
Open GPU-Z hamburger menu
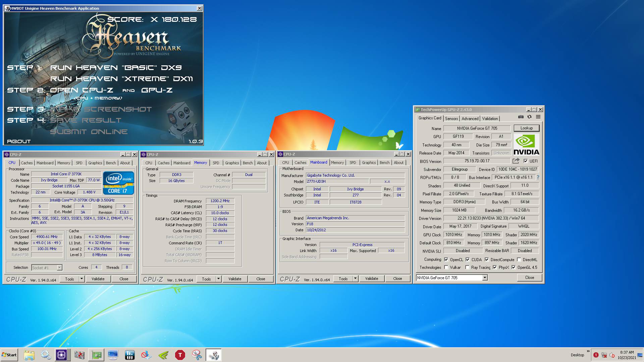click(538, 117)
